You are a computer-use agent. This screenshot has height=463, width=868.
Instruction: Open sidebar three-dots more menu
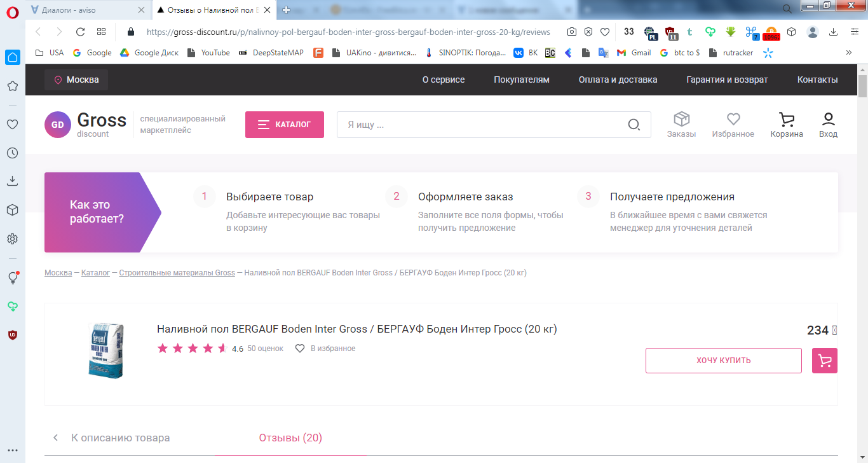[x=13, y=450]
